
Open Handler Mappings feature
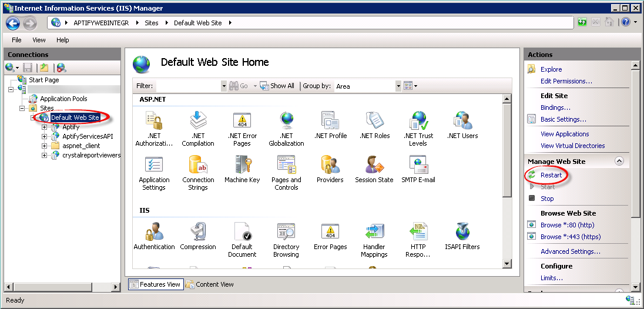374,240
